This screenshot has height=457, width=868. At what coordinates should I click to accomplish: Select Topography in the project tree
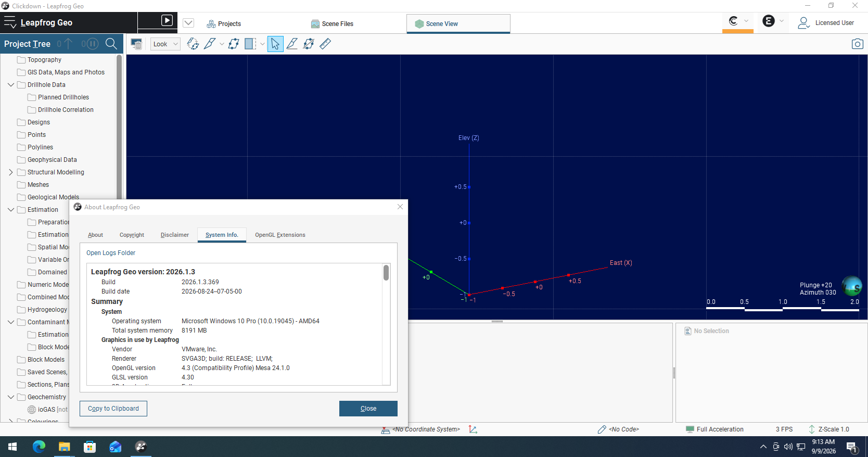coord(44,60)
